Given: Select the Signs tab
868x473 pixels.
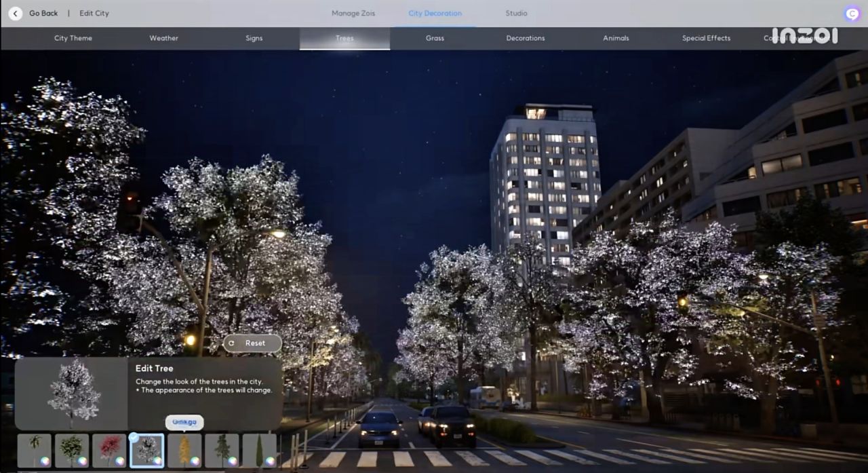Looking at the screenshot, I should (x=254, y=38).
